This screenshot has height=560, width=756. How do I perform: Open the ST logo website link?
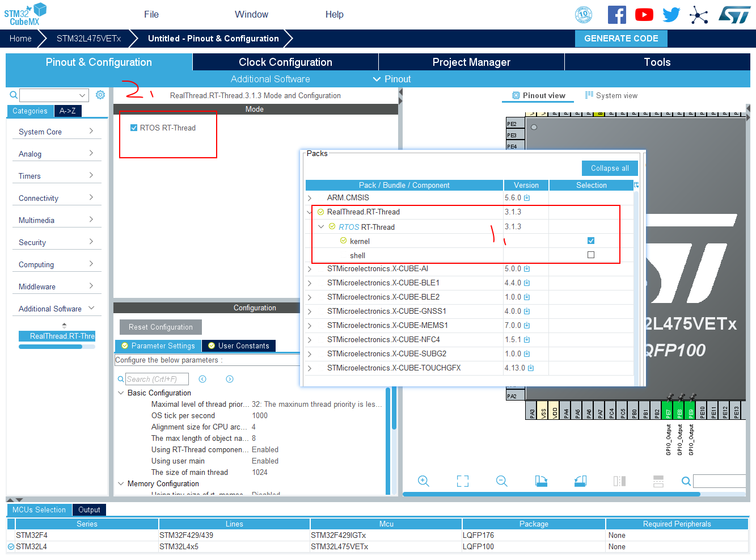click(x=734, y=15)
